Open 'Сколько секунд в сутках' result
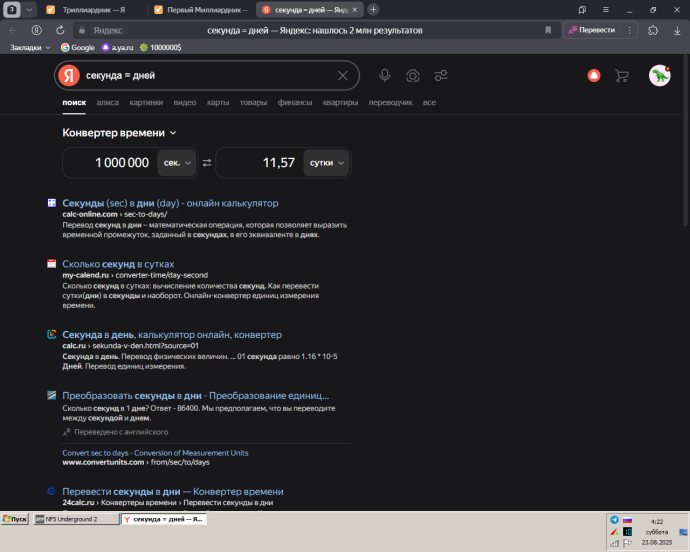690x552 pixels. pos(118,264)
